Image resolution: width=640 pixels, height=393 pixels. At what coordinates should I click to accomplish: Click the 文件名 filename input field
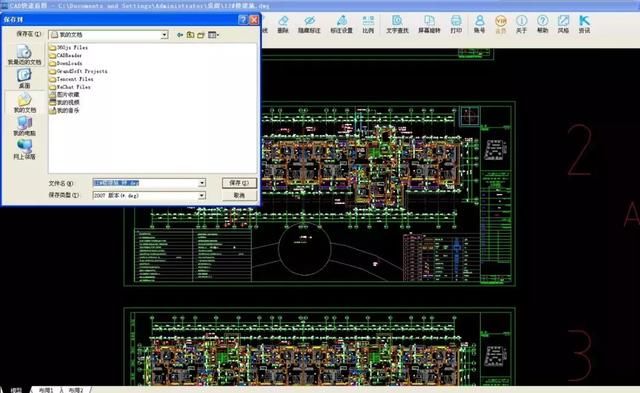[149, 183]
